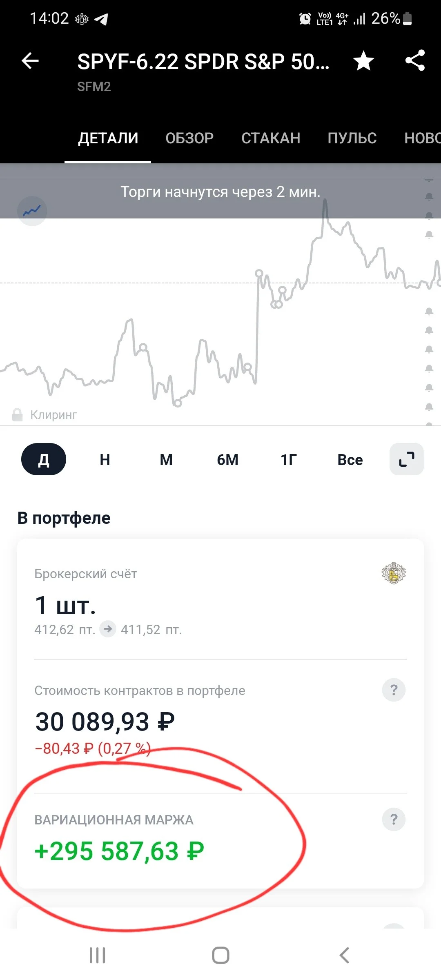
Task: Select the Д daily period
Action: 44,459
